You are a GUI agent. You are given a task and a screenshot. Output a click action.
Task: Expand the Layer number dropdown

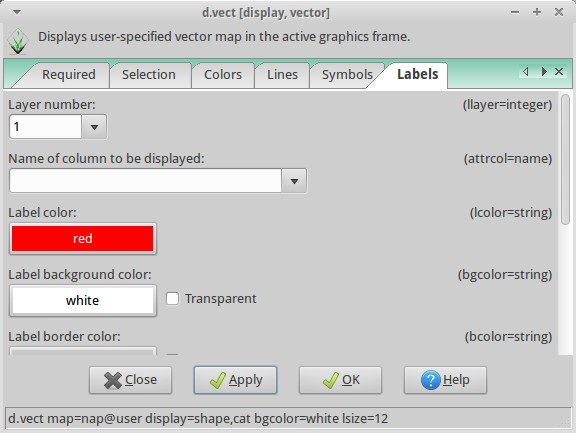point(94,127)
